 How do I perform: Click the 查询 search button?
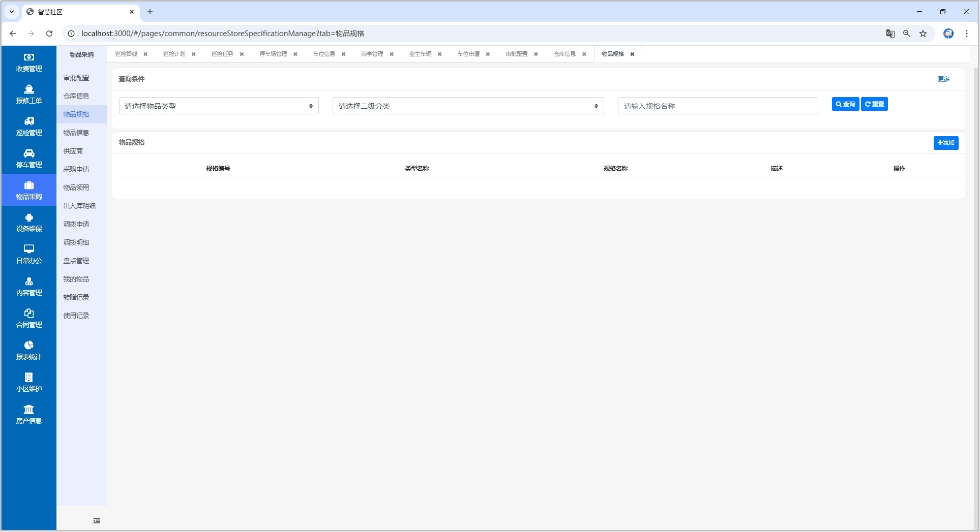coord(845,104)
